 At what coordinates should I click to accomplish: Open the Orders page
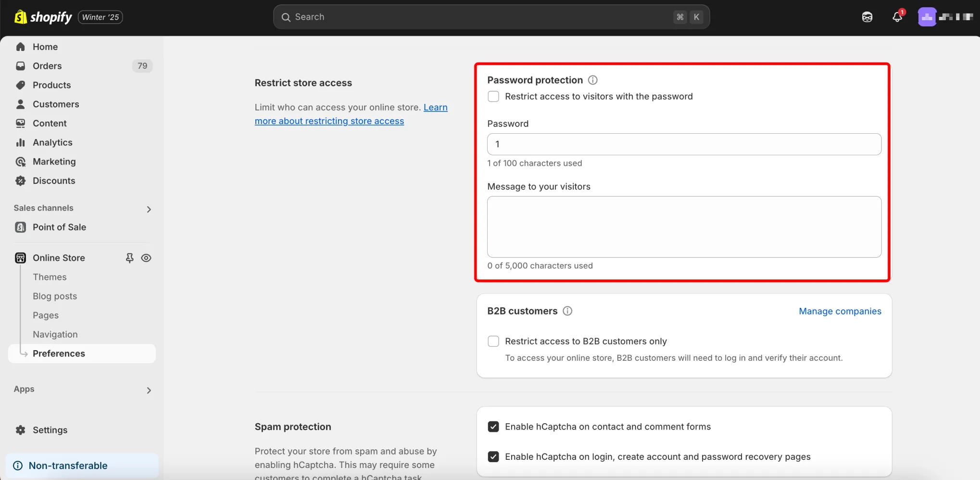coord(47,66)
